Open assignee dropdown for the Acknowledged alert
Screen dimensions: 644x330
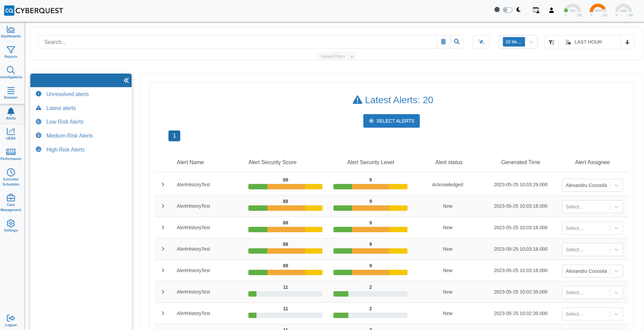pyautogui.click(x=592, y=185)
